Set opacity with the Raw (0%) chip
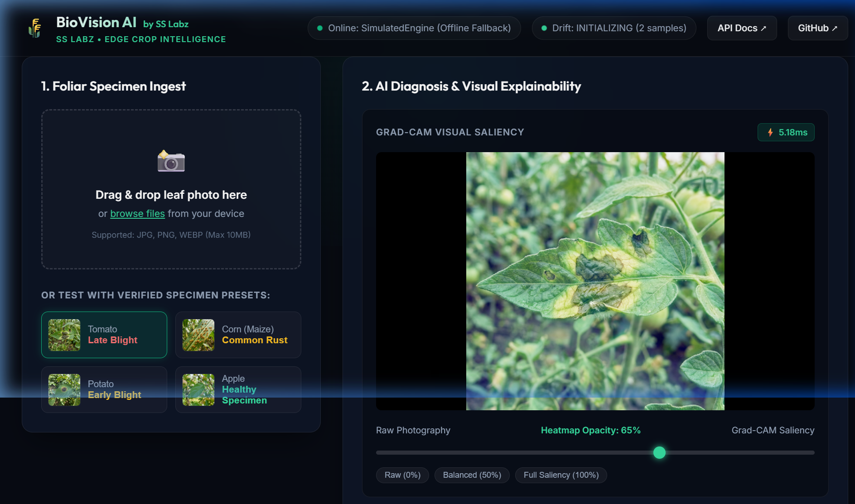Screen dimensions: 855x504 coord(402,475)
